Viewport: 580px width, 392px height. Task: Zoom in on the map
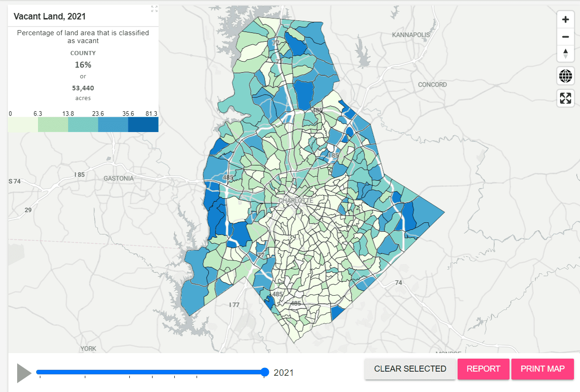click(565, 19)
